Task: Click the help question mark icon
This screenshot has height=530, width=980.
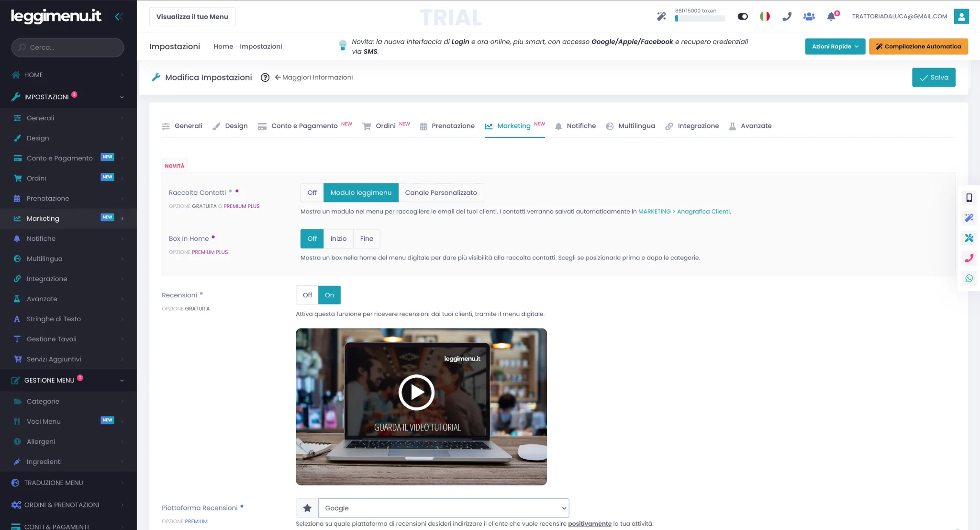Action: (x=265, y=78)
